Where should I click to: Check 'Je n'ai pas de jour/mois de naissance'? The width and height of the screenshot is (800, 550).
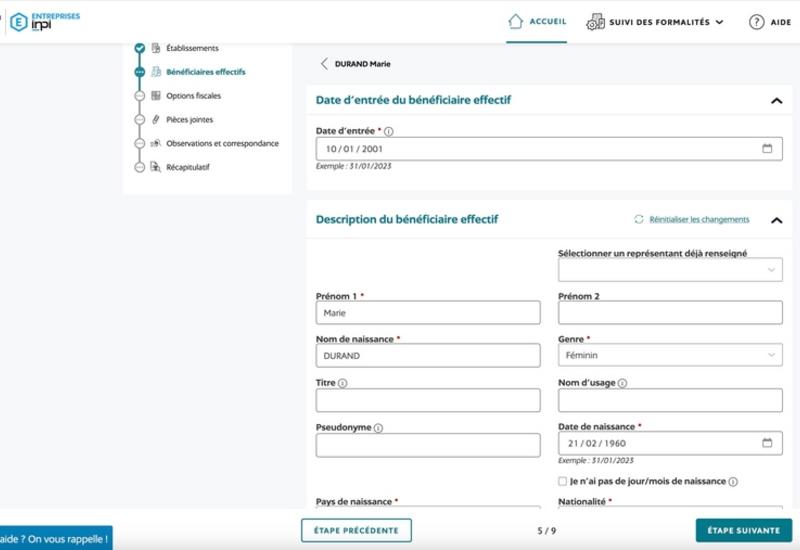[x=563, y=481]
